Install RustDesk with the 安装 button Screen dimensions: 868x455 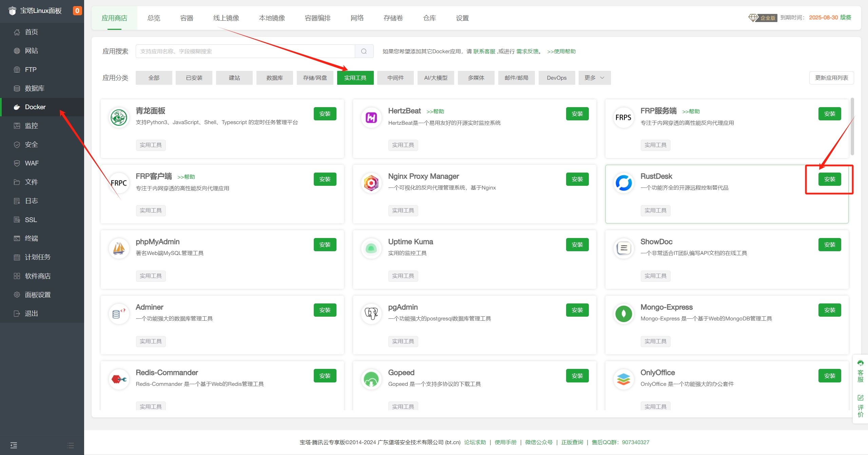(x=829, y=179)
